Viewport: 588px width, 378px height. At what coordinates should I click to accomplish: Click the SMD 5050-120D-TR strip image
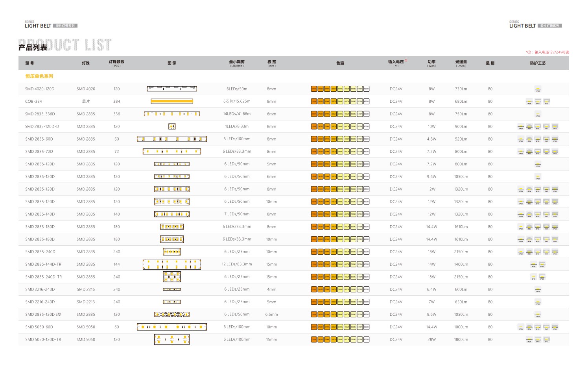coord(172,339)
